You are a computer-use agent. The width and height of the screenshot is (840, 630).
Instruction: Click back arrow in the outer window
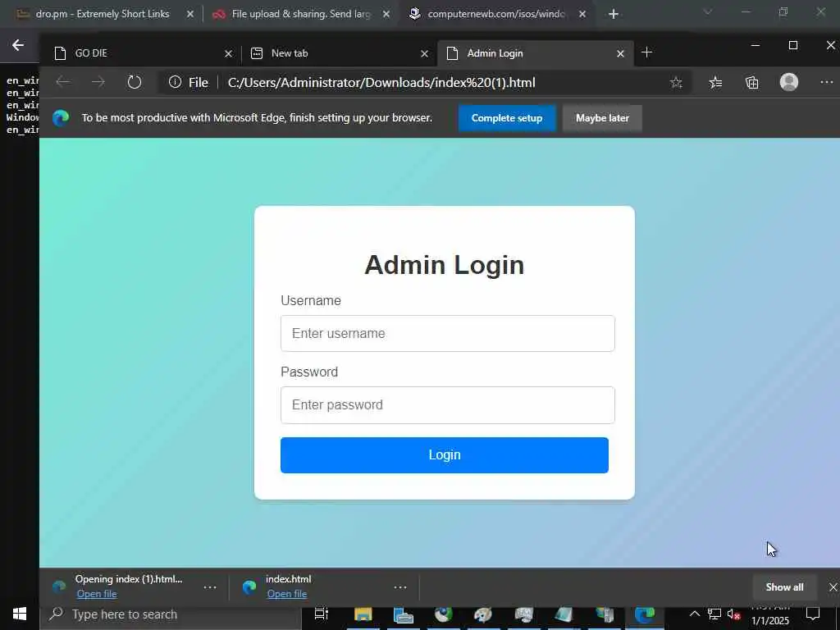18,45
